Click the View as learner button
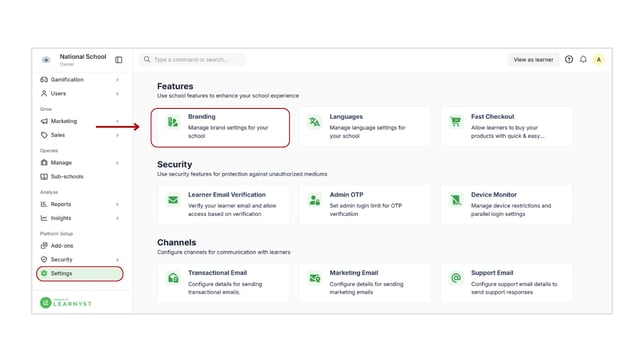Viewport: 644px width, 362px height. 533,60
